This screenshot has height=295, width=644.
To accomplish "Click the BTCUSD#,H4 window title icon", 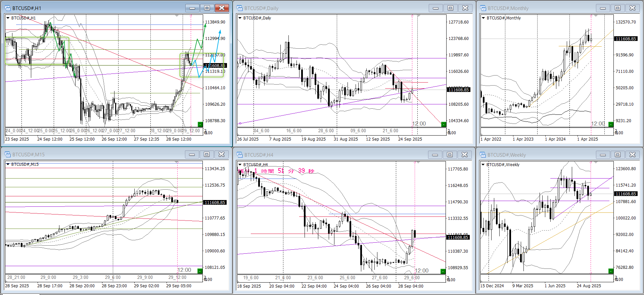I will click(240, 155).
